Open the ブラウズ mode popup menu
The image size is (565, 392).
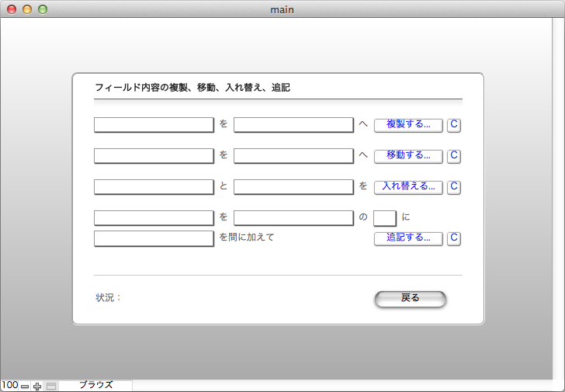point(95,385)
